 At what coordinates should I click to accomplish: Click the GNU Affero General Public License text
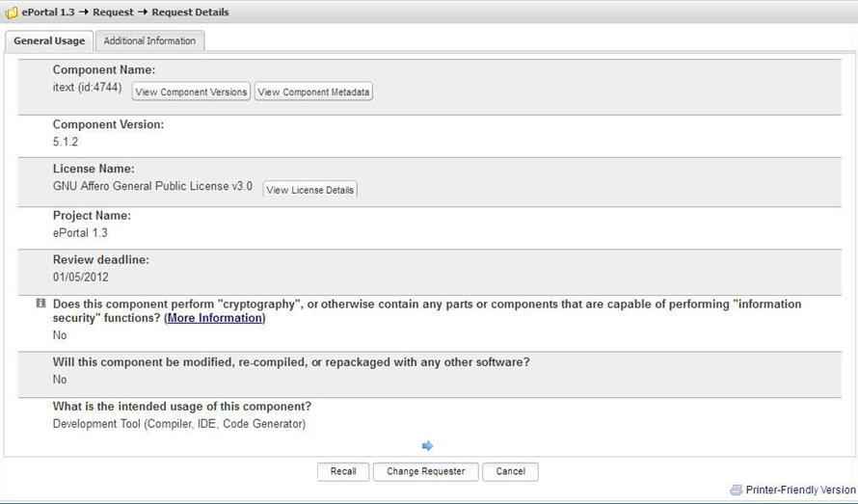click(152, 186)
